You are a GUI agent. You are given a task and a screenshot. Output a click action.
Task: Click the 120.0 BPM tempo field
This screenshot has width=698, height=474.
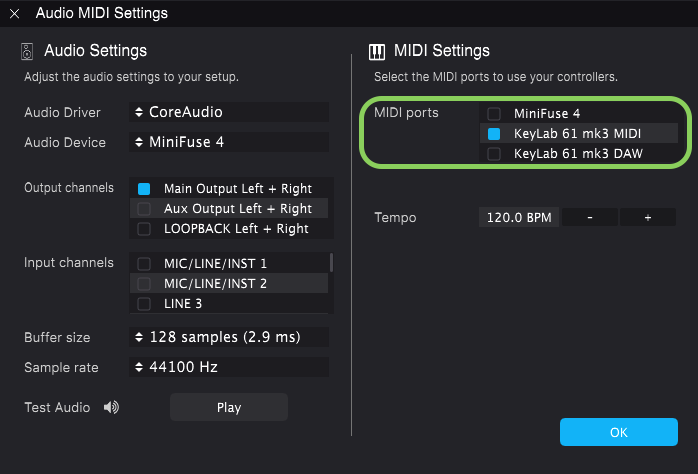[x=519, y=218]
